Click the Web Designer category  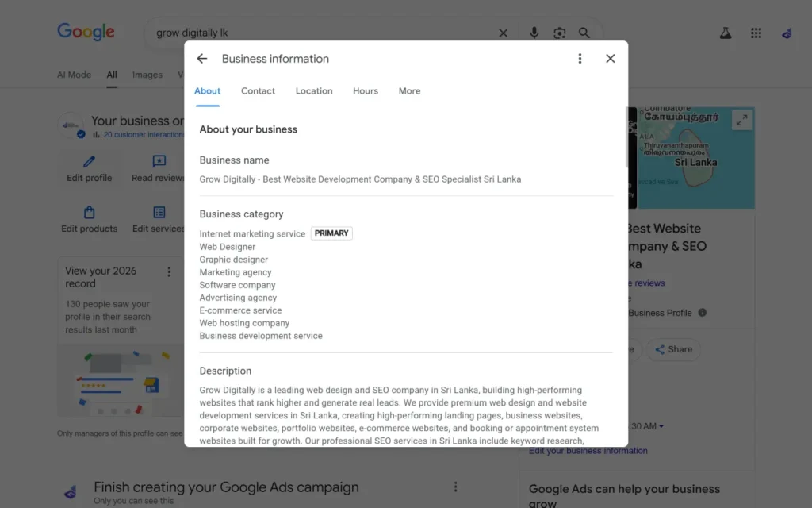(228, 247)
